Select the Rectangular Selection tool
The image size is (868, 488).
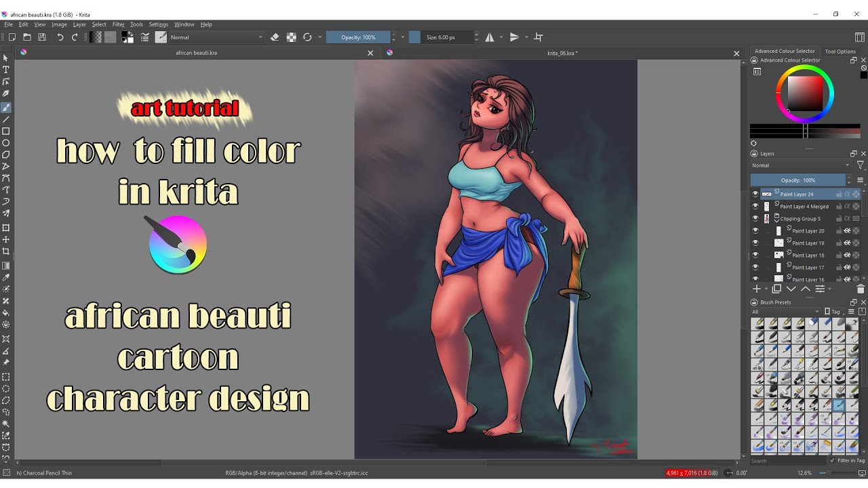(x=6, y=377)
